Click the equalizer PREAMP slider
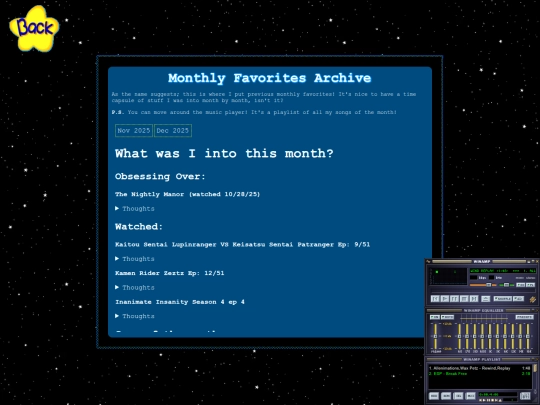540x405 pixels. coord(435,336)
